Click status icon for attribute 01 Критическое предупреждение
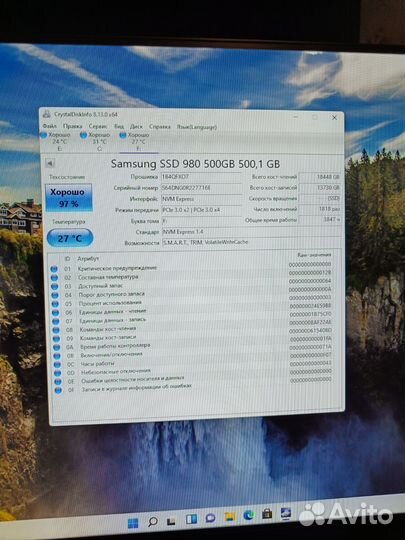 tap(54, 269)
